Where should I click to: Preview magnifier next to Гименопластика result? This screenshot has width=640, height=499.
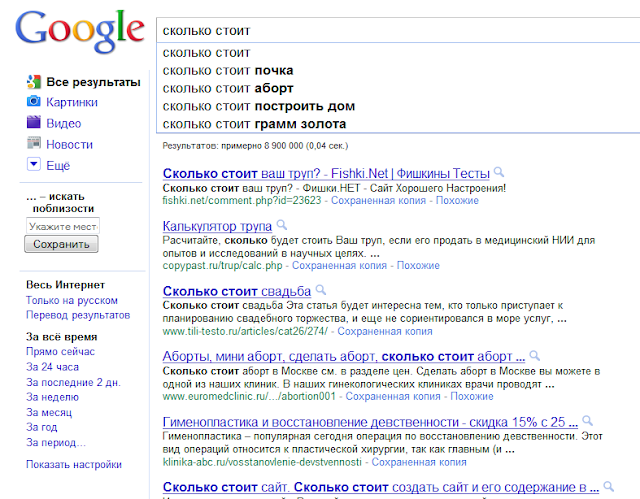587,420
